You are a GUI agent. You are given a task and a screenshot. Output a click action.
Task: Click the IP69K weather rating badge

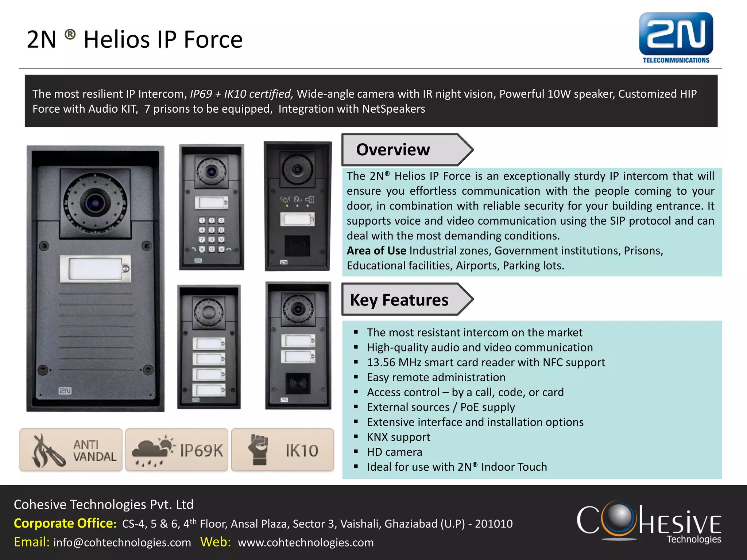(x=177, y=450)
